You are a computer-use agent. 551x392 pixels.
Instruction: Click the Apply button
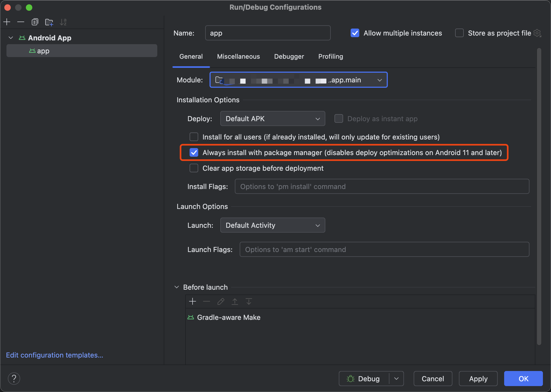click(478, 379)
